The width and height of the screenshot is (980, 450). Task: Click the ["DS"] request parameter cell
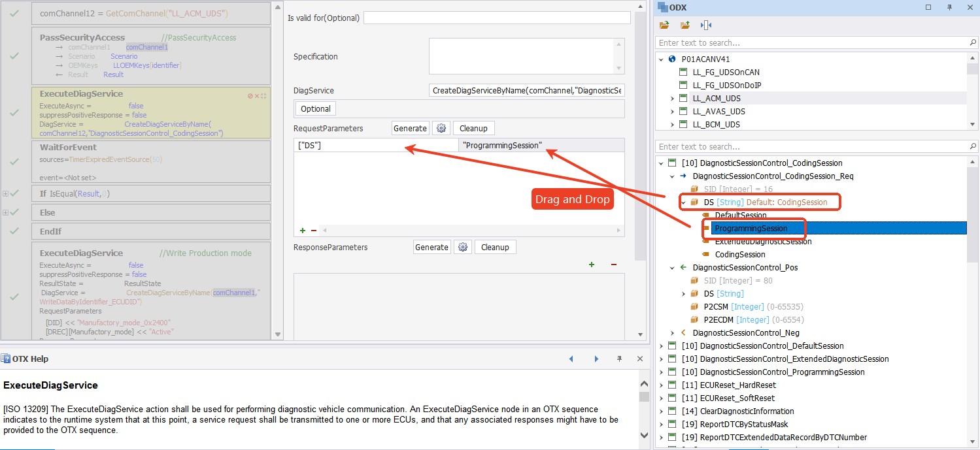pyautogui.click(x=376, y=145)
